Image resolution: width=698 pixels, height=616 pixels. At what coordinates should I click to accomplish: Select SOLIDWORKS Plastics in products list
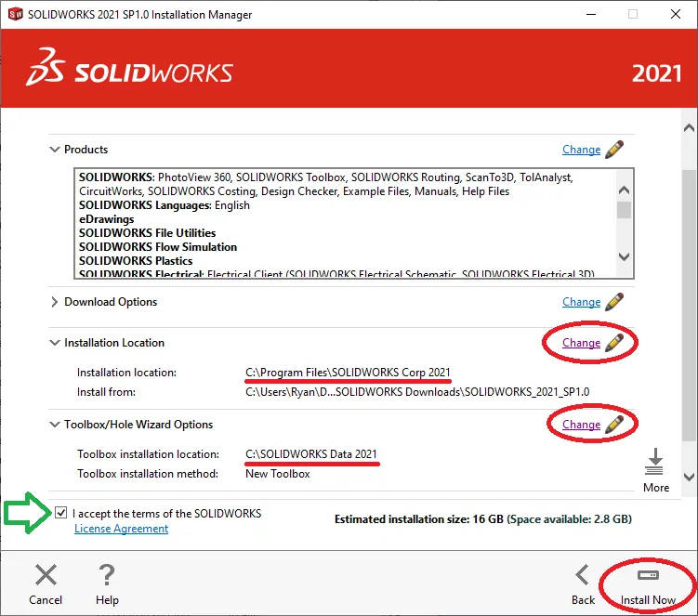tap(136, 261)
